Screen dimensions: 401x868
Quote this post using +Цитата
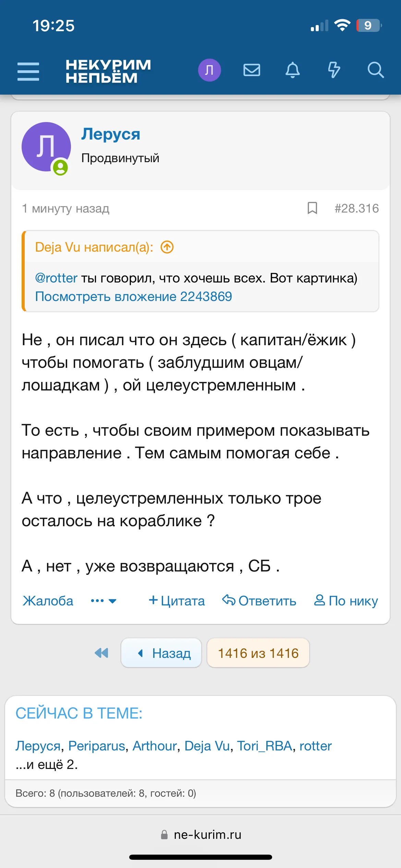click(x=177, y=601)
